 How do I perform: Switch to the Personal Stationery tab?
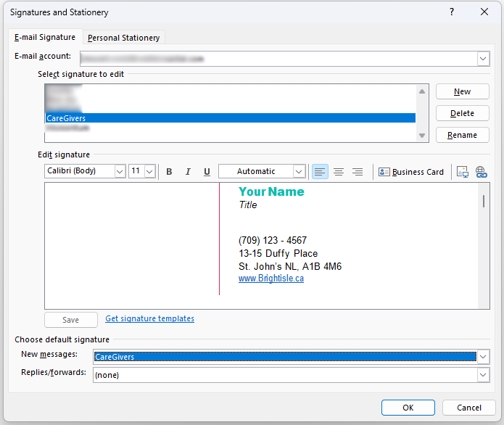tap(124, 38)
